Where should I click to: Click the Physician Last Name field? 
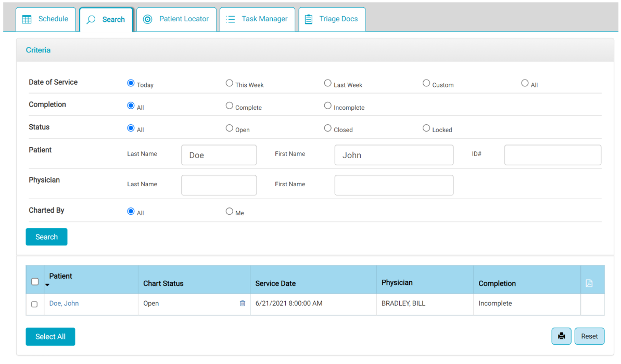219,185
